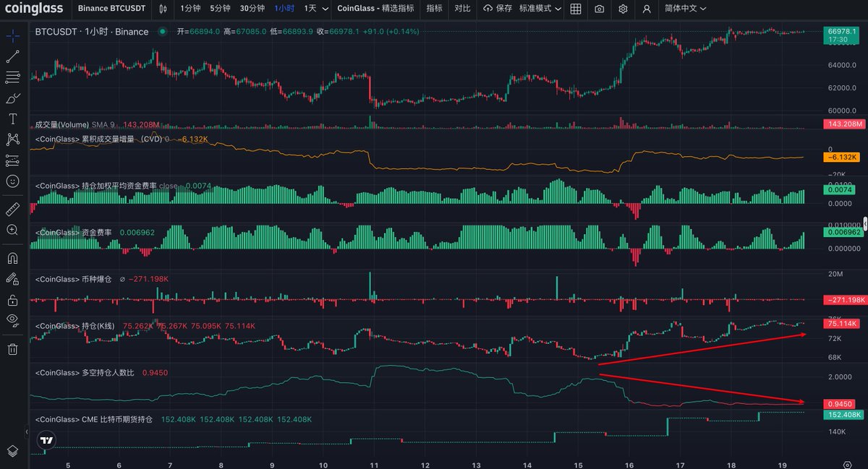Toggle hide all drawings eye icon

click(x=12, y=319)
